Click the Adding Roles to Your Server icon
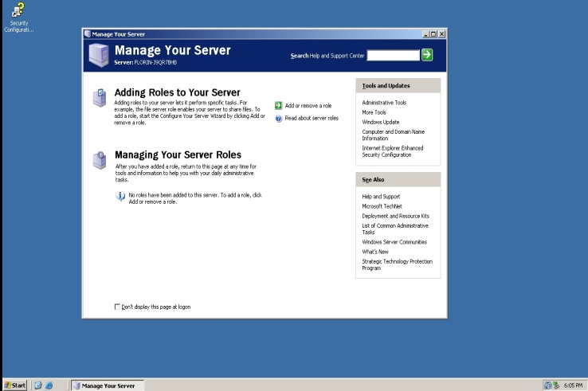The height and width of the screenshot is (391, 588). pyautogui.click(x=100, y=98)
